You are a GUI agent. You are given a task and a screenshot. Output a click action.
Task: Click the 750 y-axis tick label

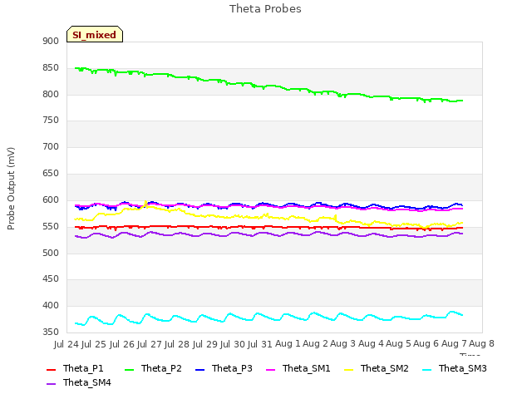[51, 120]
